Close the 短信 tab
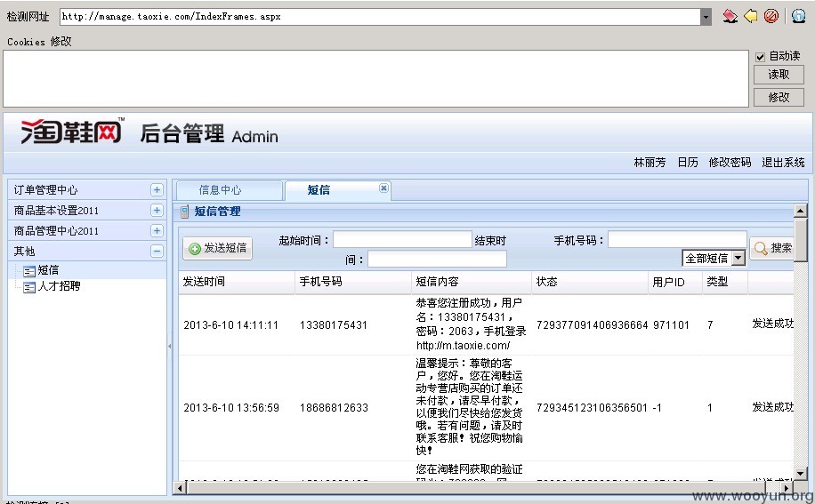 tap(383, 188)
